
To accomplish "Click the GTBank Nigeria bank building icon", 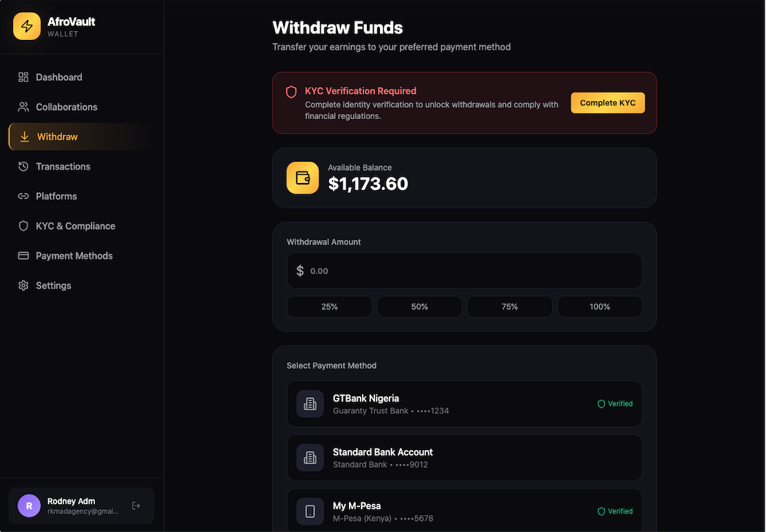I will coord(310,404).
